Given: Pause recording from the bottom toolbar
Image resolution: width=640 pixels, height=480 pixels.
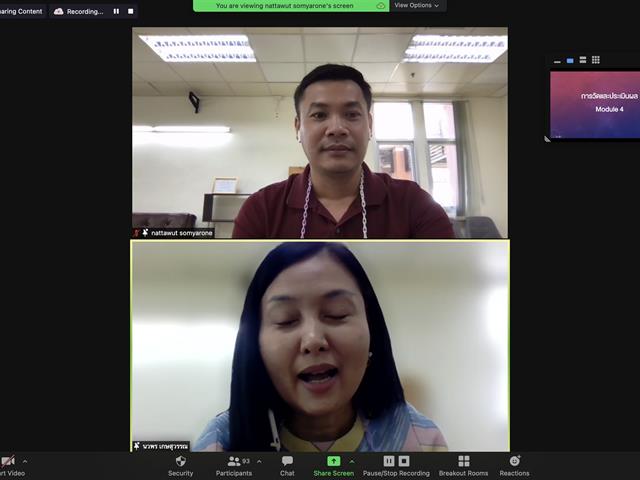Looking at the screenshot, I should [x=389, y=461].
